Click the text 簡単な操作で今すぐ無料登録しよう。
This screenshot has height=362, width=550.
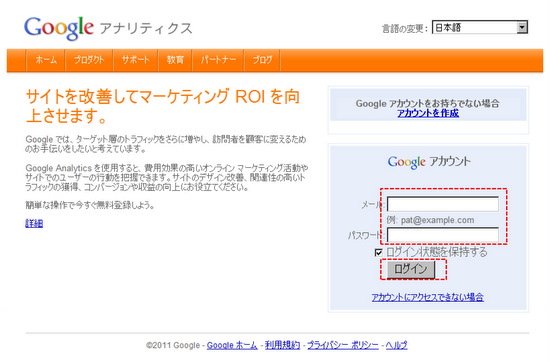click(x=90, y=205)
